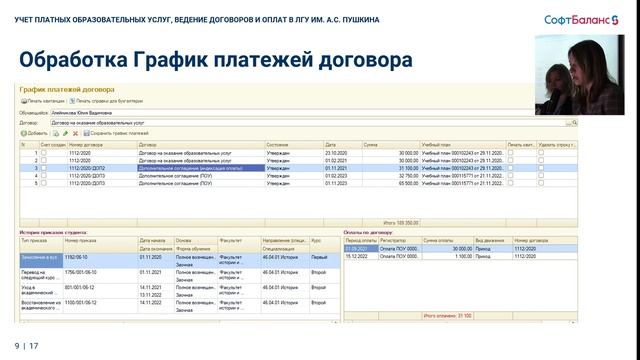This screenshot has height=360, width=640.
Task: Select Восстановление из академического order row
Action: pos(180,306)
